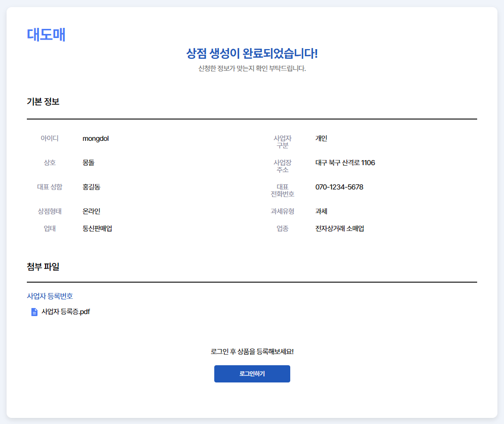This screenshot has height=424, width=504.
Task: Click the 통신판매업 business type value
Action: click(97, 228)
